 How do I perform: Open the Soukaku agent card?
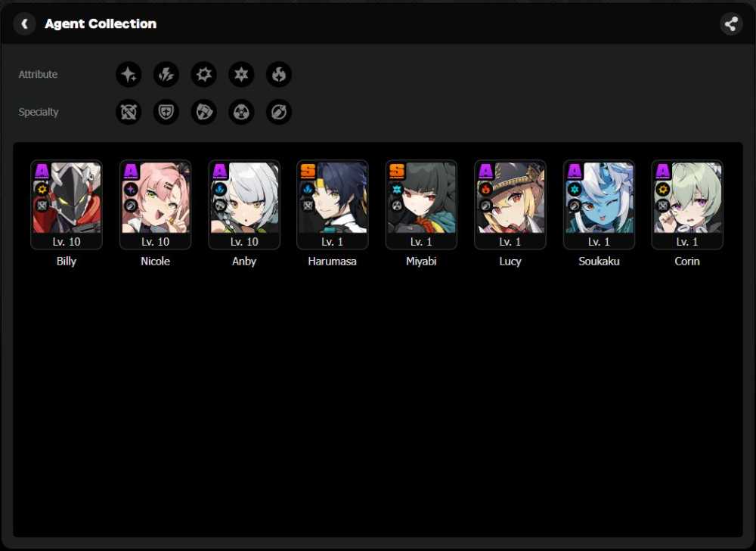coord(599,205)
